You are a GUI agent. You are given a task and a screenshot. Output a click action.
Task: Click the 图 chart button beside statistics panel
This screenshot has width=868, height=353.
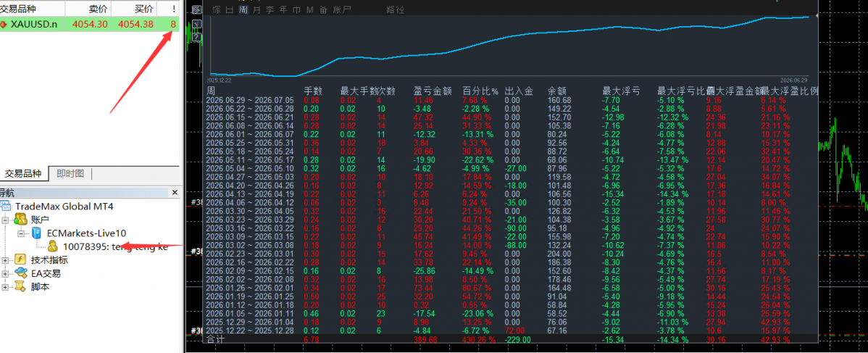pyautogui.click(x=196, y=9)
